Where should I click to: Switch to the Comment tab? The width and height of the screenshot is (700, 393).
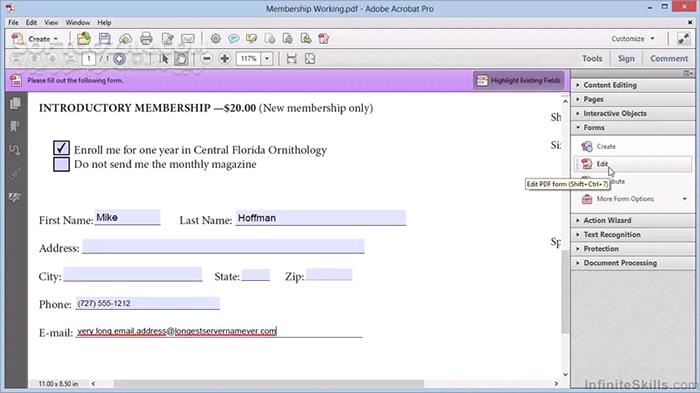click(669, 59)
